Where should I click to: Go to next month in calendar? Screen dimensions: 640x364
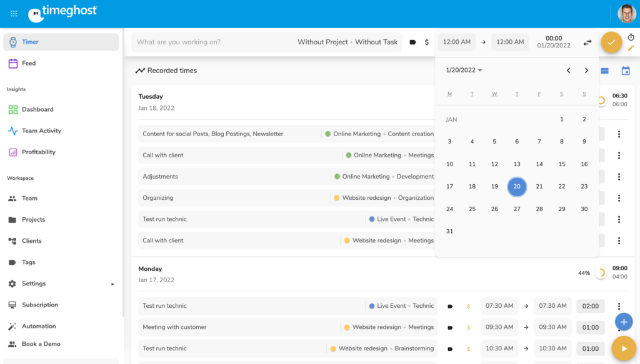[586, 71]
